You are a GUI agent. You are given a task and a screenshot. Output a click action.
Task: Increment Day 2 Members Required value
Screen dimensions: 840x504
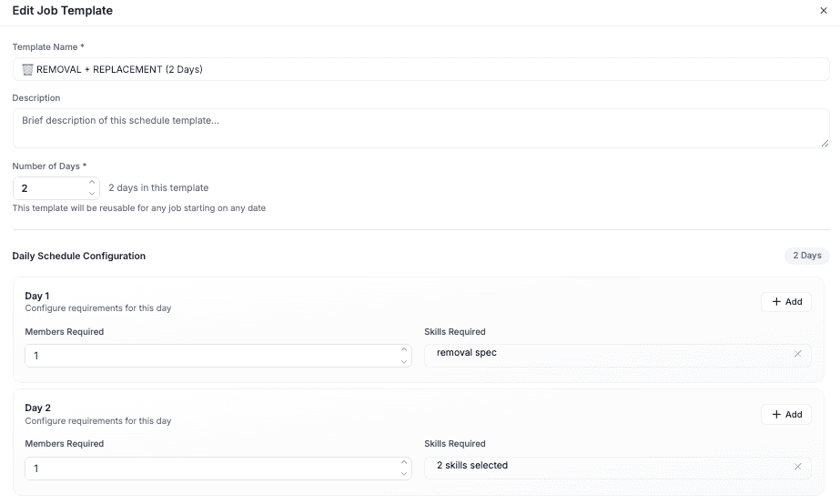click(x=404, y=463)
